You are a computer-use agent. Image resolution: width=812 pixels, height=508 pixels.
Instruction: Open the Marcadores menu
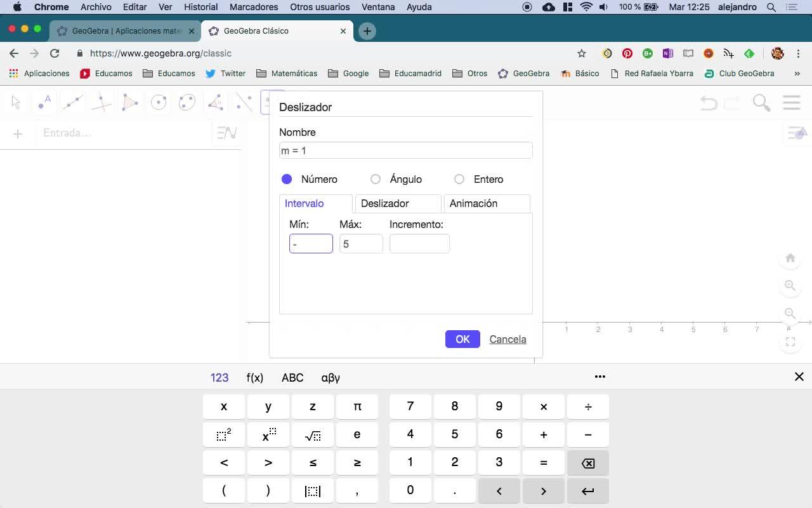point(254,7)
